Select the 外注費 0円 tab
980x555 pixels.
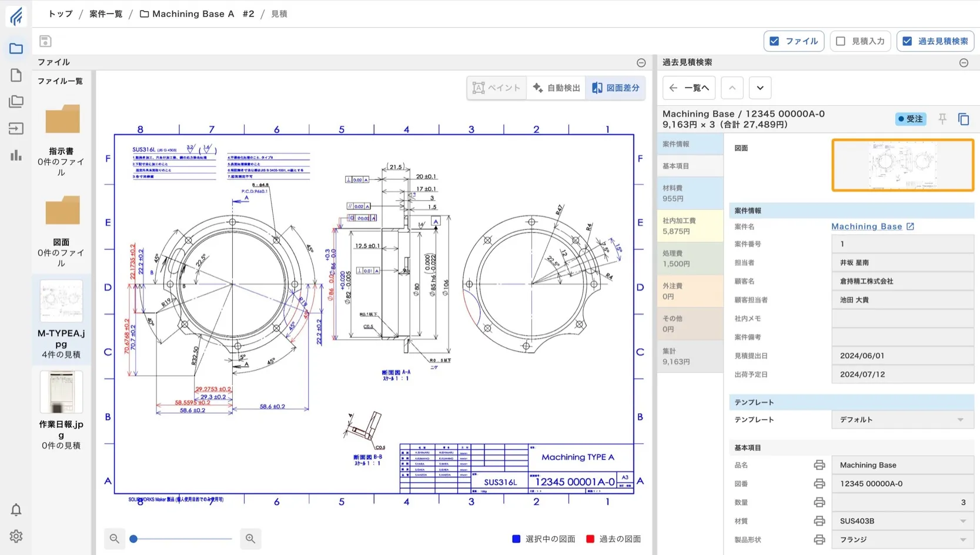(690, 291)
